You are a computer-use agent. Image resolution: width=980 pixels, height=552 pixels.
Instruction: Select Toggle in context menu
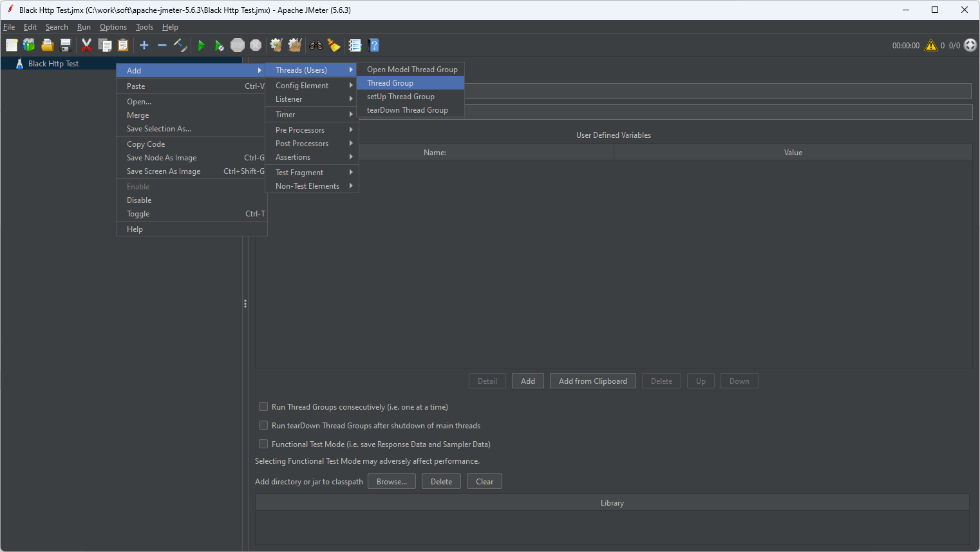click(192, 213)
